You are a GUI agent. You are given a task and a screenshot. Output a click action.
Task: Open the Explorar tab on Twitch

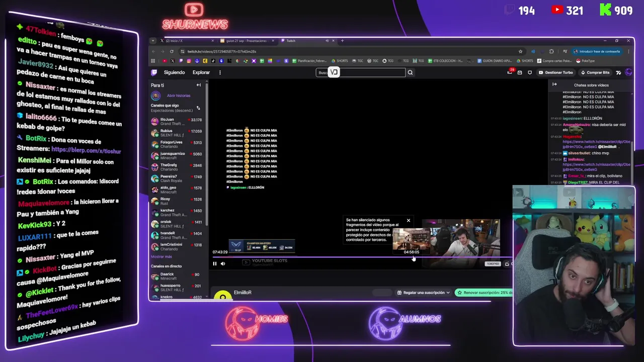tap(201, 72)
